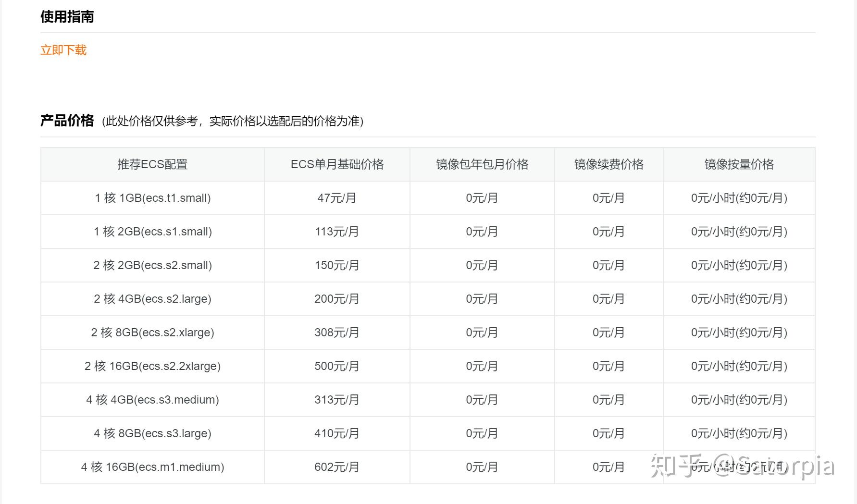Select the 4 核 16GB(ecs.m1.medium) cell
Image resolution: width=857 pixels, height=504 pixels.
152,467
